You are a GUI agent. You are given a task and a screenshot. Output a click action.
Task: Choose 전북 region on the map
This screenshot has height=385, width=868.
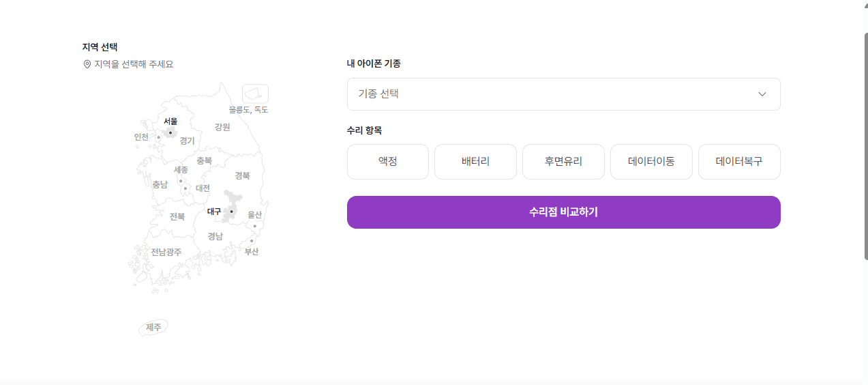click(177, 216)
